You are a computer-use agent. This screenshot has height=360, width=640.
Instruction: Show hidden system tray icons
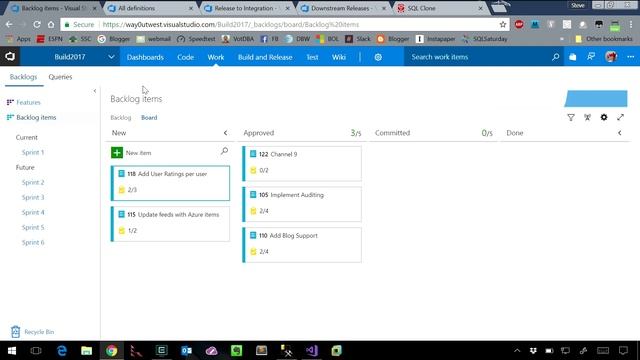(517, 351)
